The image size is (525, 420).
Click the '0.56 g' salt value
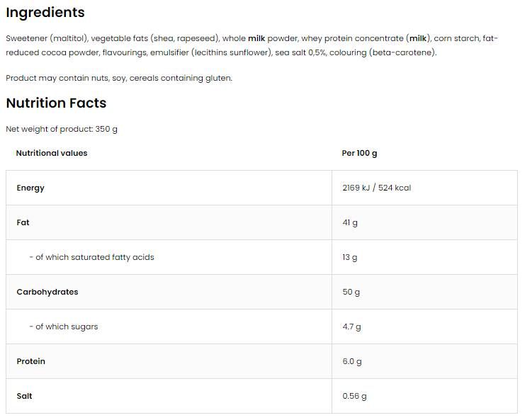point(354,396)
